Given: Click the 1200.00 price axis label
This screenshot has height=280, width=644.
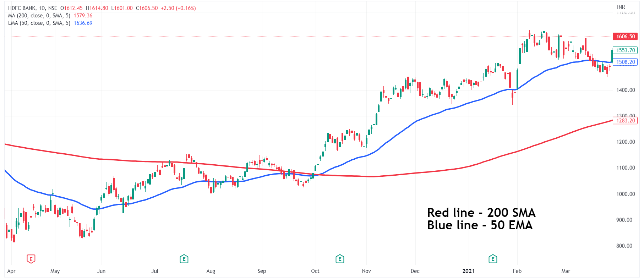Looking at the screenshot, I should [x=626, y=142].
